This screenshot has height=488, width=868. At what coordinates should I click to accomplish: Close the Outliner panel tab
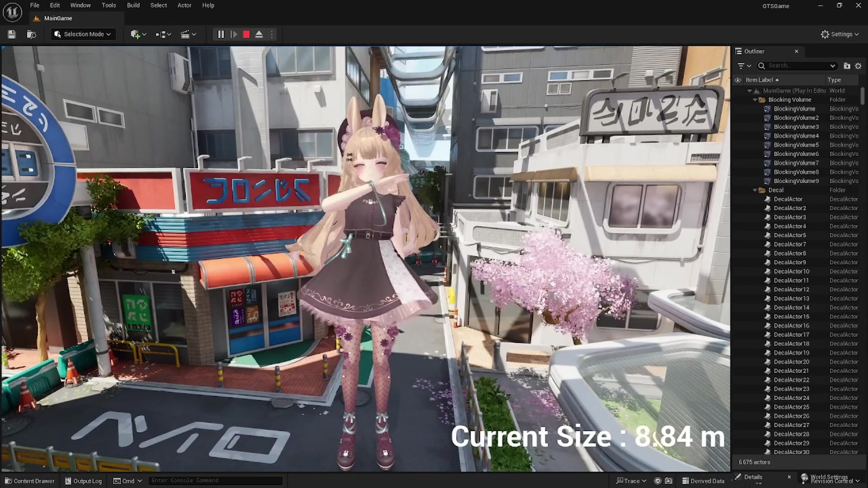[797, 52]
